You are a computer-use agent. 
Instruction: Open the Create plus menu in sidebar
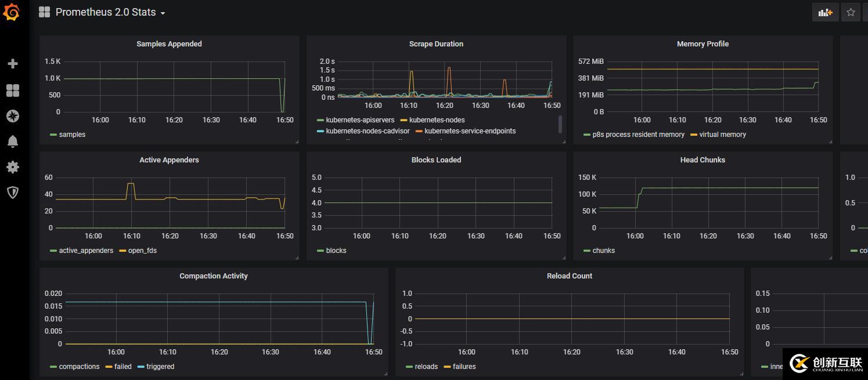(x=13, y=64)
